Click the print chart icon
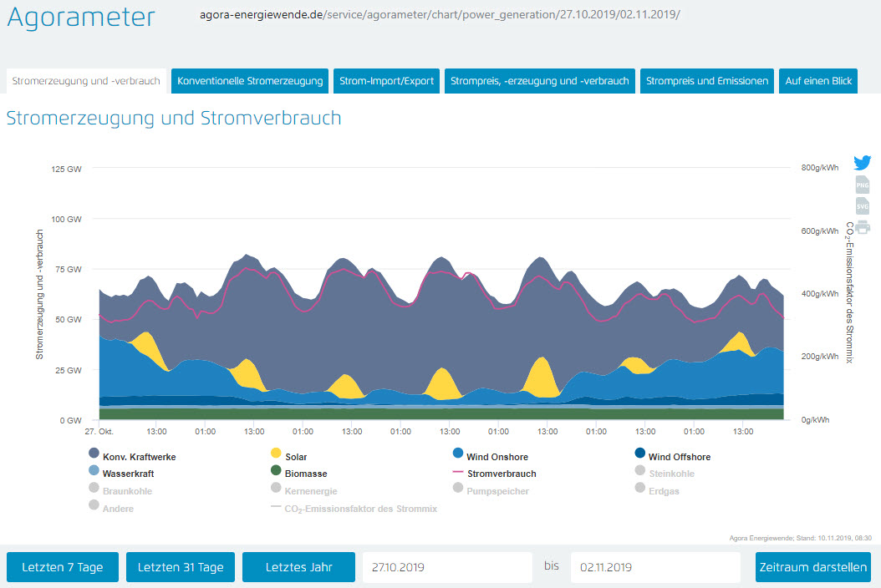 click(862, 226)
